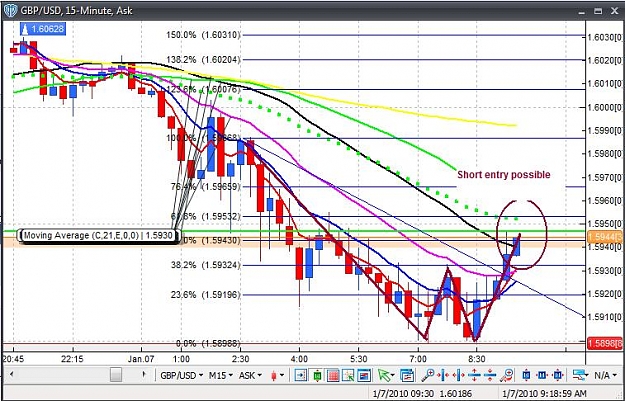This screenshot has height=401, width=625.
Task: Open the GBP/USD symbol dropdown
Action: click(x=182, y=375)
